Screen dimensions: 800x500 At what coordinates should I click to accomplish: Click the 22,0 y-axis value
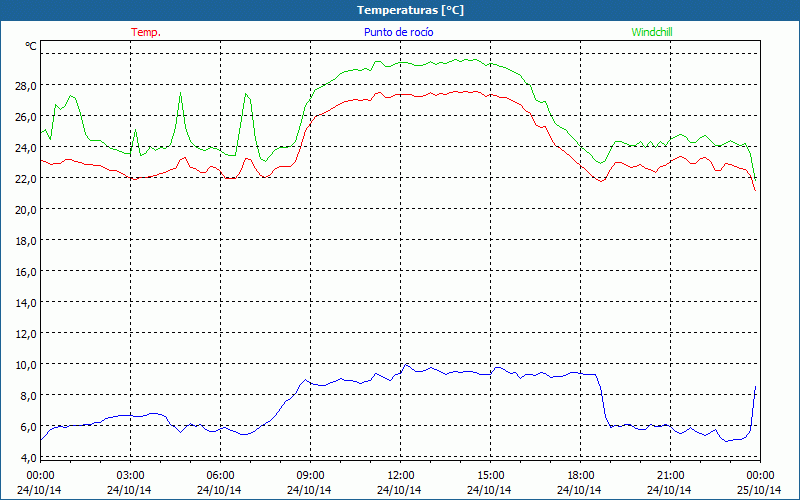click(x=25, y=179)
